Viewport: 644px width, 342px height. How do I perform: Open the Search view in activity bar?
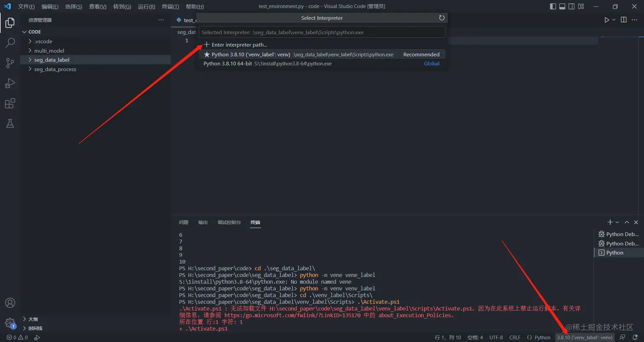[x=10, y=43]
